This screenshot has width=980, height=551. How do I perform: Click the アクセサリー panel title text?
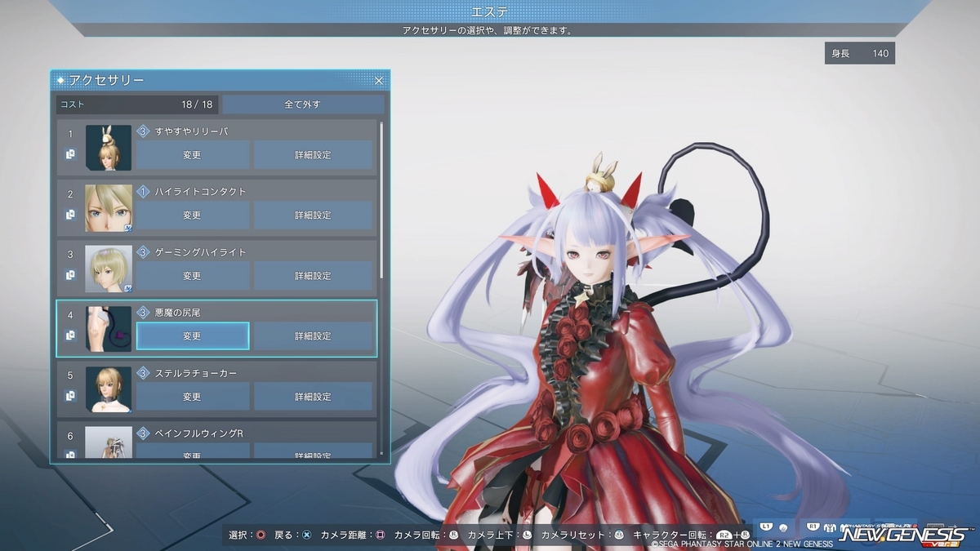(107, 80)
